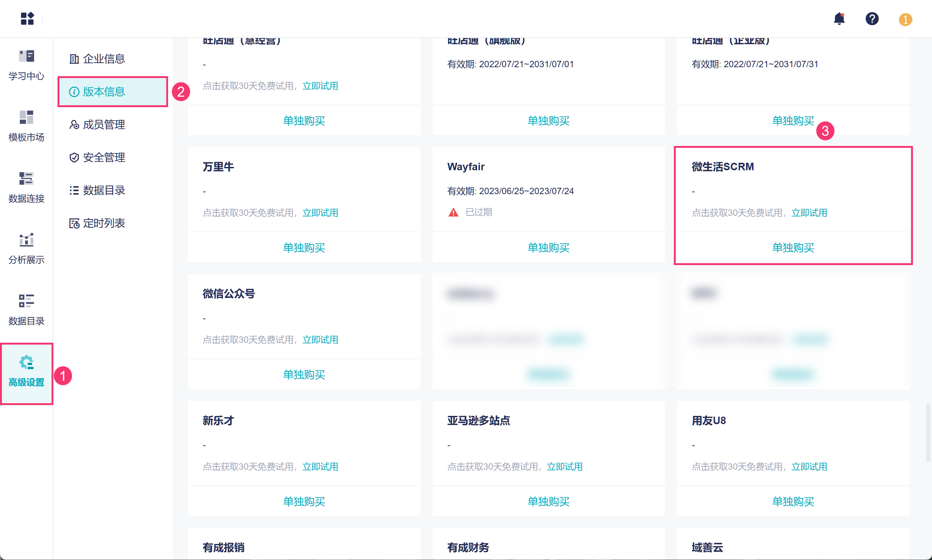Open the 定时列表 menu item
The width and height of the screenshot is (932, 560).
103,223
